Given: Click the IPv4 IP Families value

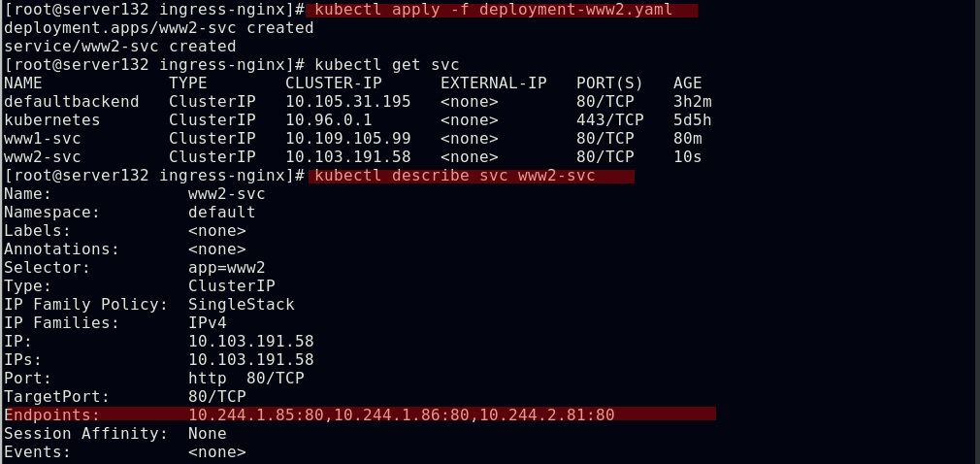Looking at the screenshot, I should (207, 323).
